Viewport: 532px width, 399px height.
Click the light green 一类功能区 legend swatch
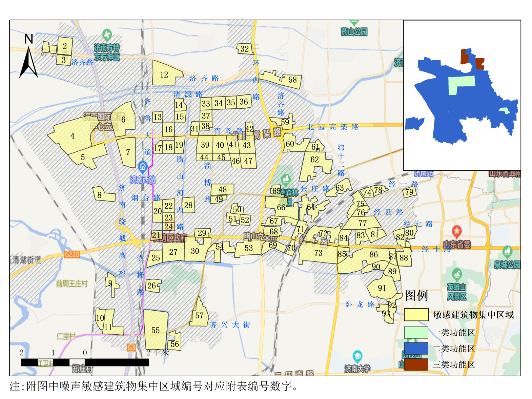pyautogui.click(x=416, y=332)
